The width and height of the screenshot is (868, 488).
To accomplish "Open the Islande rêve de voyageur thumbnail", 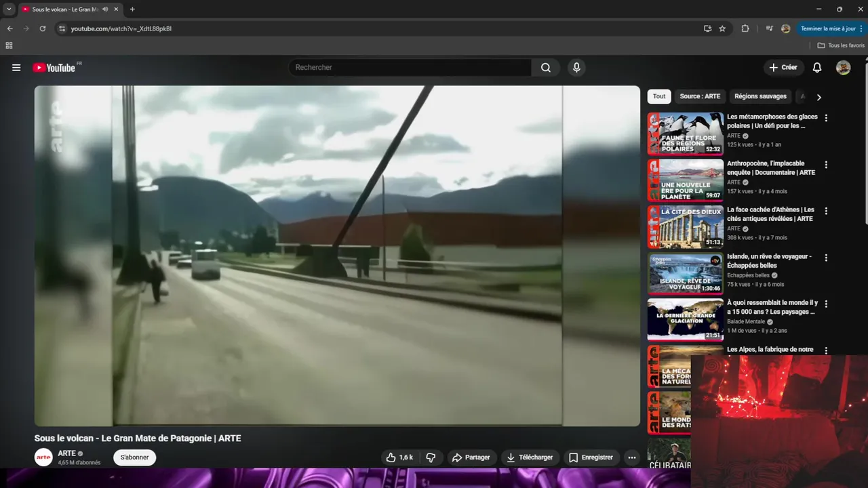I will click(686, 273).
